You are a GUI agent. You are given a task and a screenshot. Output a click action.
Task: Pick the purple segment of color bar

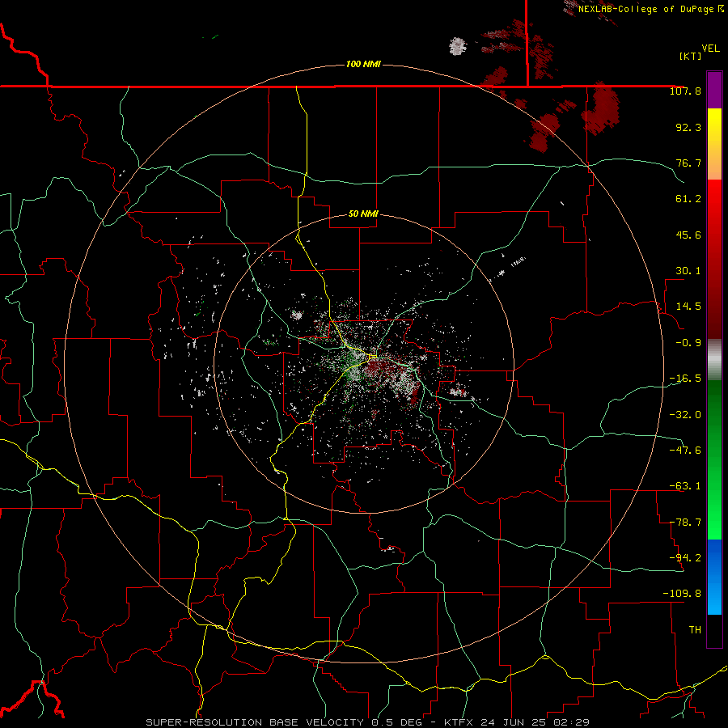pos(714,90)
